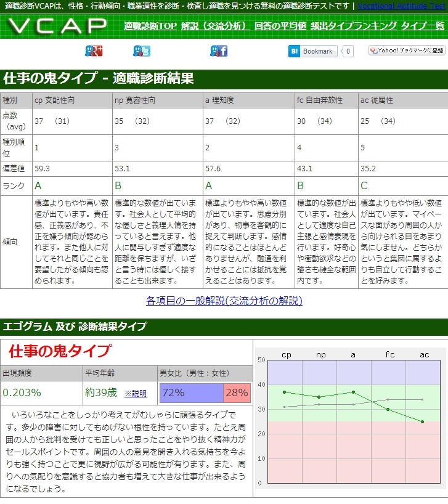Click the pink 28% female ratio bar
This screenshot has width=448, height=504.
(237, 392)
